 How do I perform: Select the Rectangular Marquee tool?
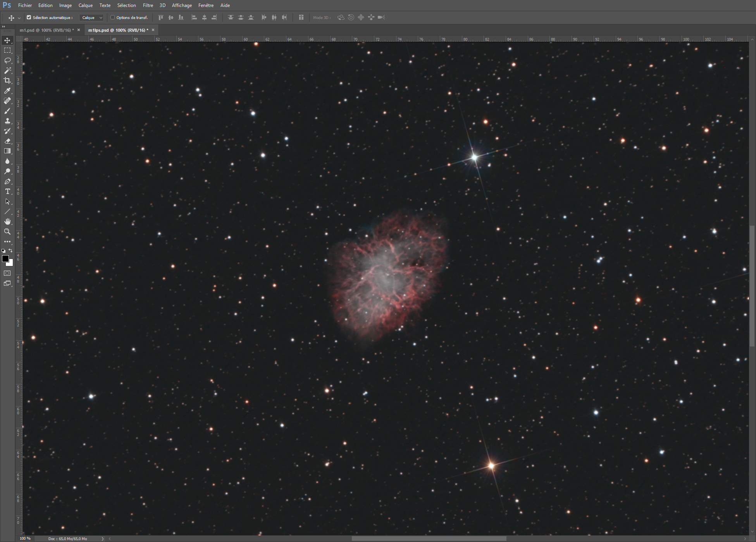[x=7, y=50]
